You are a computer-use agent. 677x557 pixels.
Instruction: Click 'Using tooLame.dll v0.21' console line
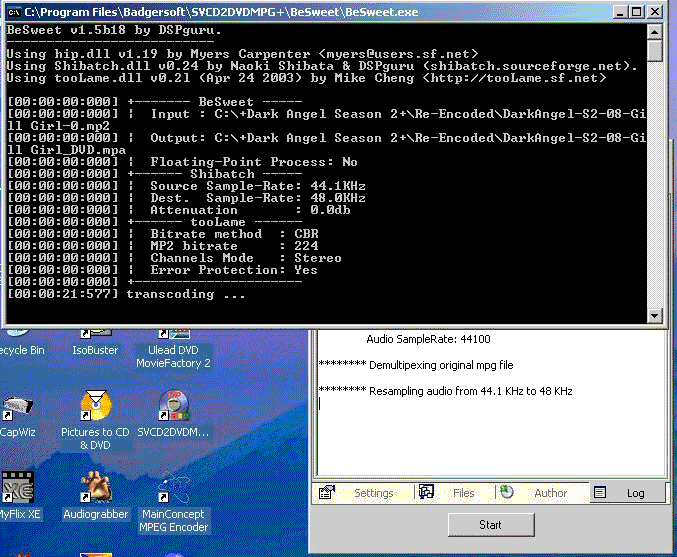pos(307,78)
